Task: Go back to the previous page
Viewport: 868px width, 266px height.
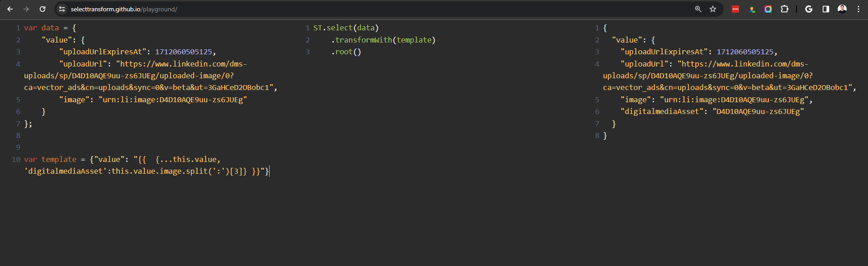Action: point(10,9)
